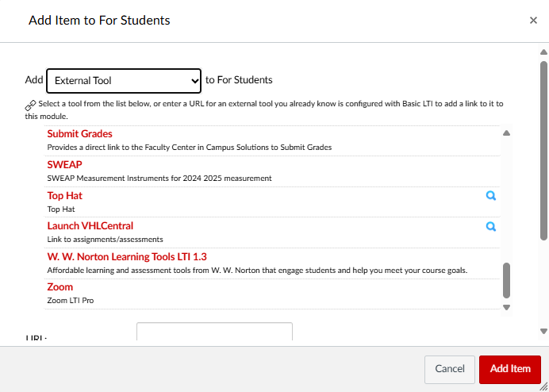Click the red Add Item button

(509, 369)
